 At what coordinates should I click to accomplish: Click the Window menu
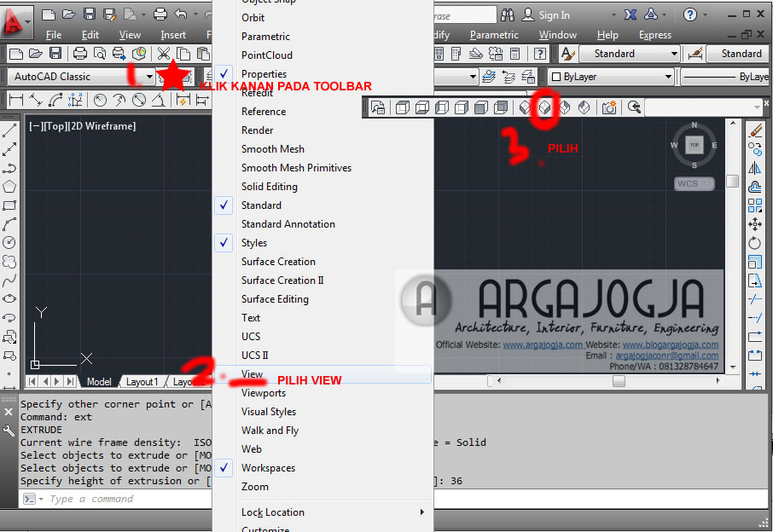[x=557, y=35]
